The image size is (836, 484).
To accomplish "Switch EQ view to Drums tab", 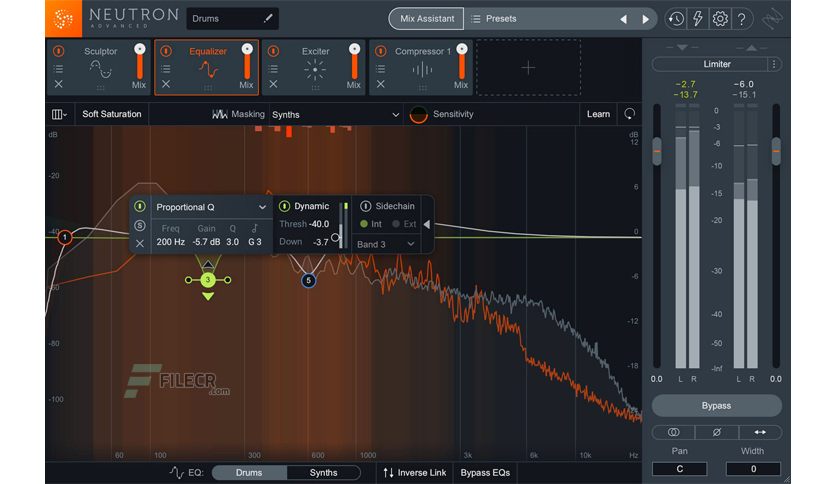I will click(x=249, y=473).
